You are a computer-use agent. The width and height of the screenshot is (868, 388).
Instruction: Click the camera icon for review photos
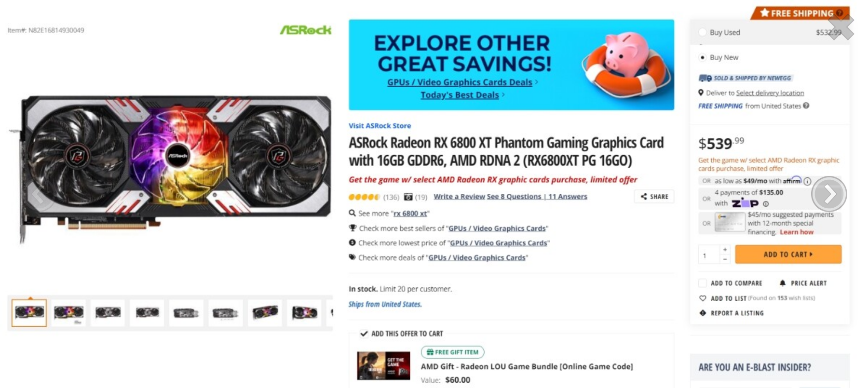click(x=408, y=197)
